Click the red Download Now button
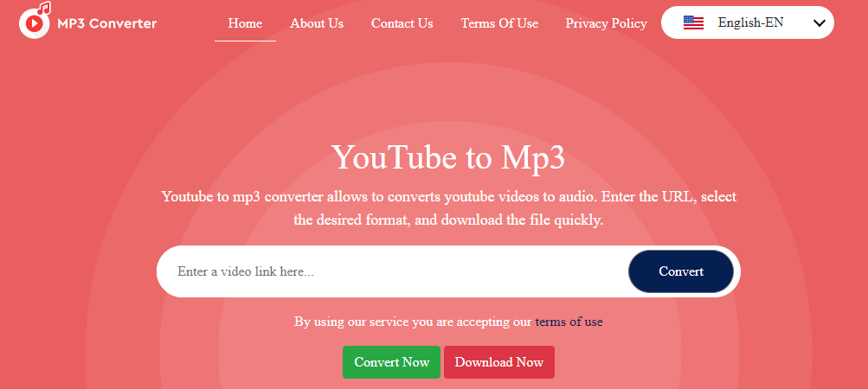This screenshot has width=868, height=389. pyautogui.click(x=499, y=362)
